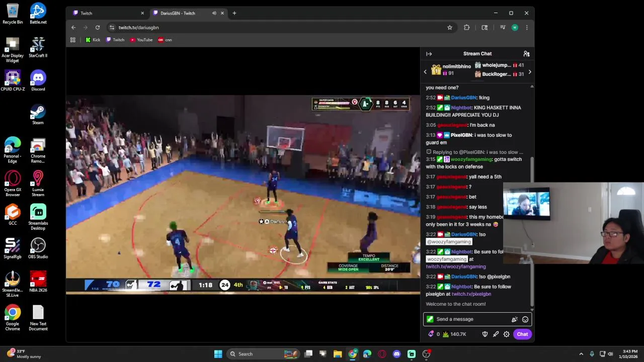Image resolution: width=644 pixels, height=362 pixels.
Task: Open the chat community users list
Action: pos(526,54)
